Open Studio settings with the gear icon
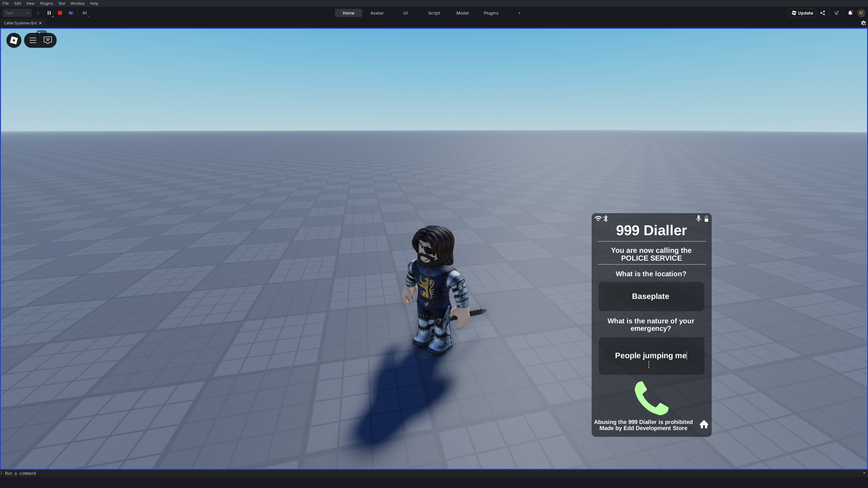Screen dimensions: 868x488 pos(863,23)
